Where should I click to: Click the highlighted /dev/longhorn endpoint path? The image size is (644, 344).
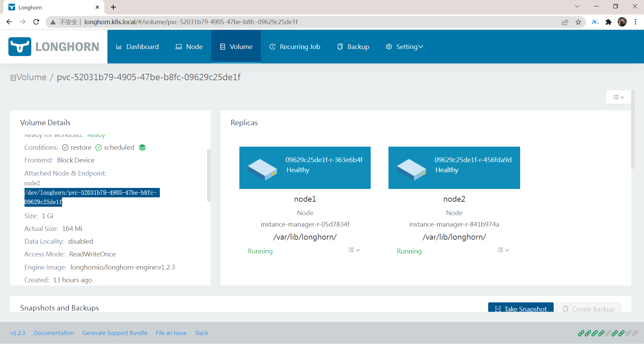tap(92, 197)
